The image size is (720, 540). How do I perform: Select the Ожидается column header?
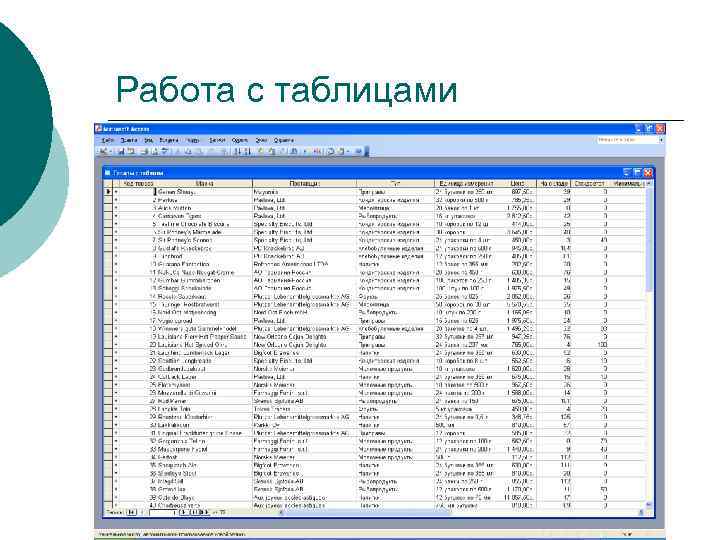[x=589, y=184]
